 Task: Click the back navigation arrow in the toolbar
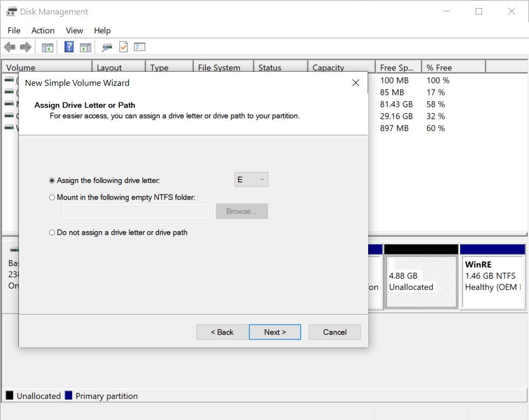point(10,47)
